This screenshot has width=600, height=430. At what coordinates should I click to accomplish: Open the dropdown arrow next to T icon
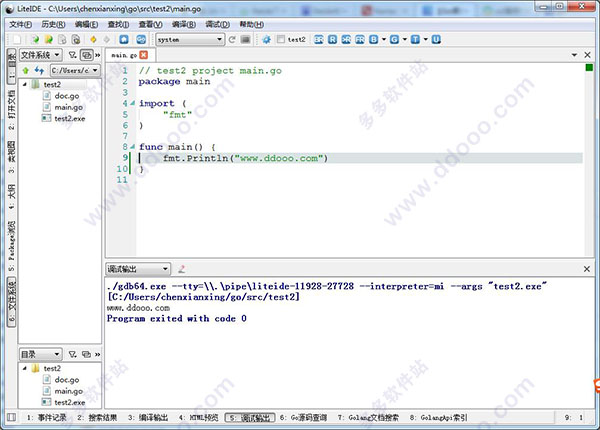(425, 39)
